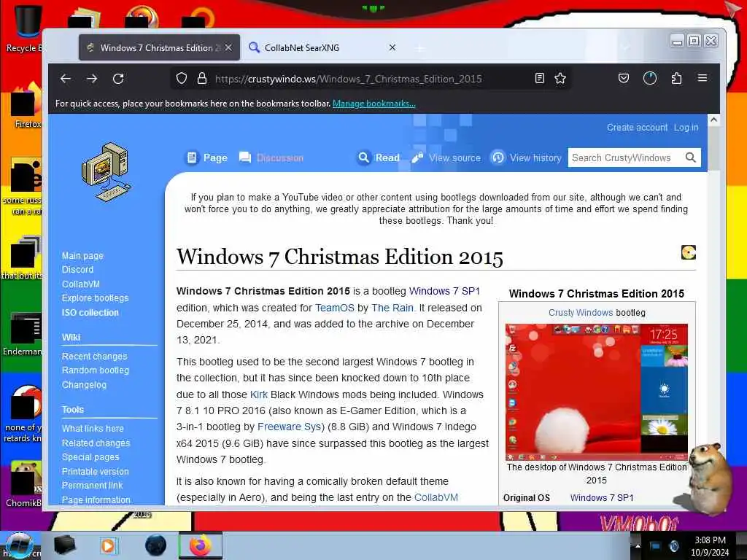
Task: Follow the TeamOS link
Action: coord(335,308)
